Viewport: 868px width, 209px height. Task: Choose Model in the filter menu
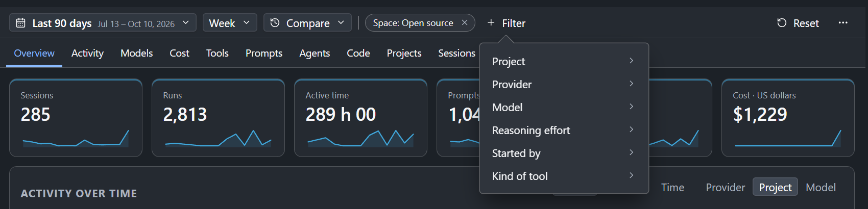tap(564, 107)
